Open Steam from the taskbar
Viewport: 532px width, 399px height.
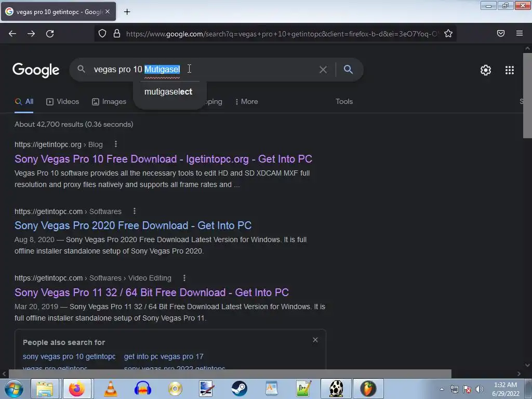239,389
